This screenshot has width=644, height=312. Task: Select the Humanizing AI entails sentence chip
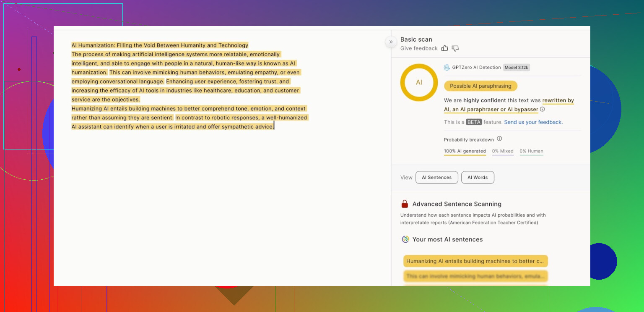click(x=475, y=261)
